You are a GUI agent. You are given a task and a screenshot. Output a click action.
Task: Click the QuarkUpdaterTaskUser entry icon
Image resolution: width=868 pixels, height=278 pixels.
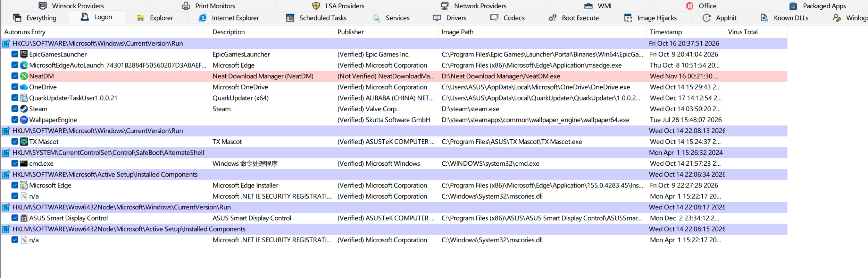coord(24,98)
